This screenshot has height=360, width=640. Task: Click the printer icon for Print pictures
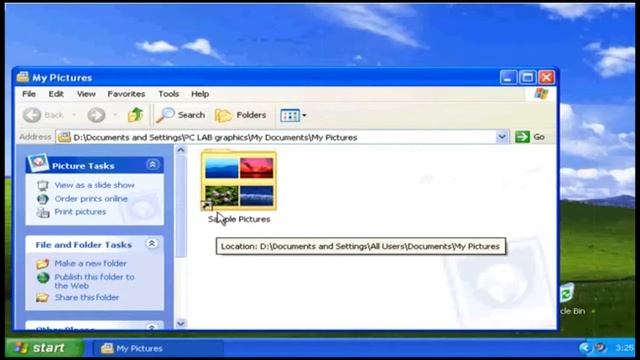click(x=42, y=212)
